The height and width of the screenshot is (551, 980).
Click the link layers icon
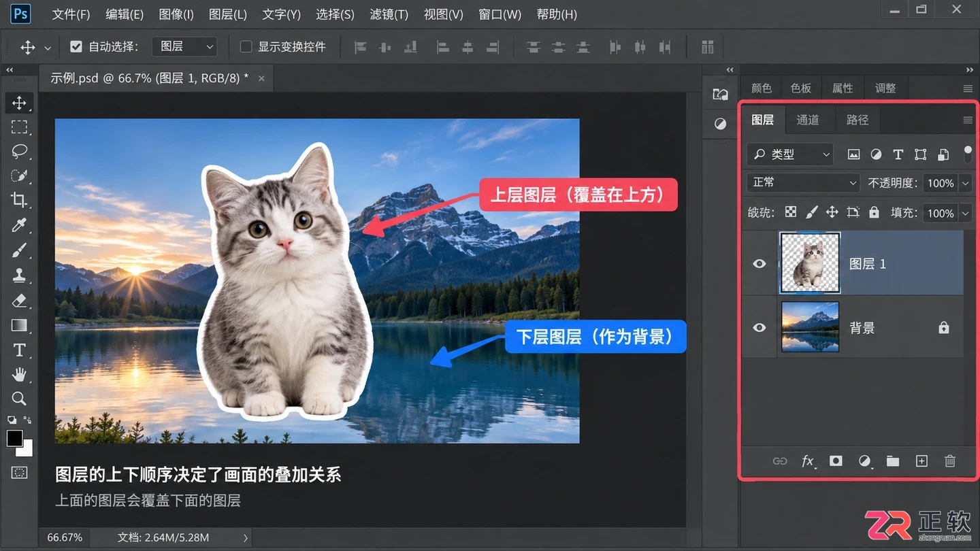(780, 461)
